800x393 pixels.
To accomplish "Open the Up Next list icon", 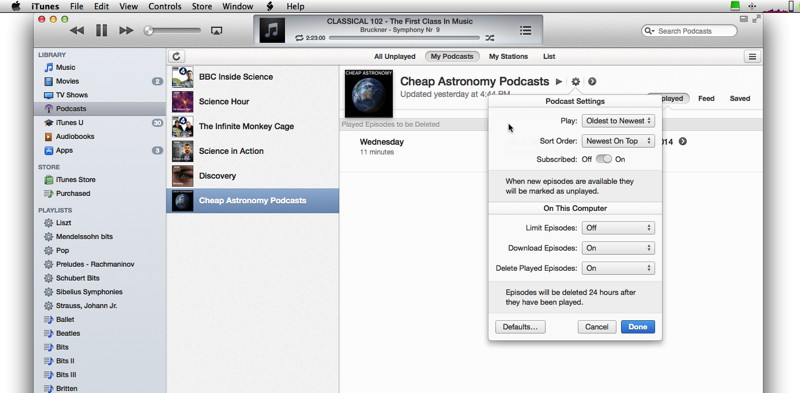I will click(x=526, y=31).
